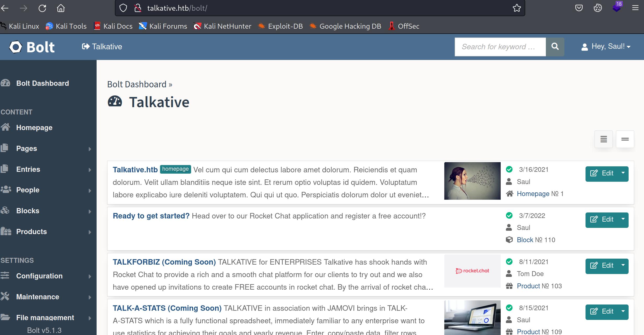Click published status checkmark on Talkative.htb record
Viewport: 644px width, 335px height.
click(509, 169)
